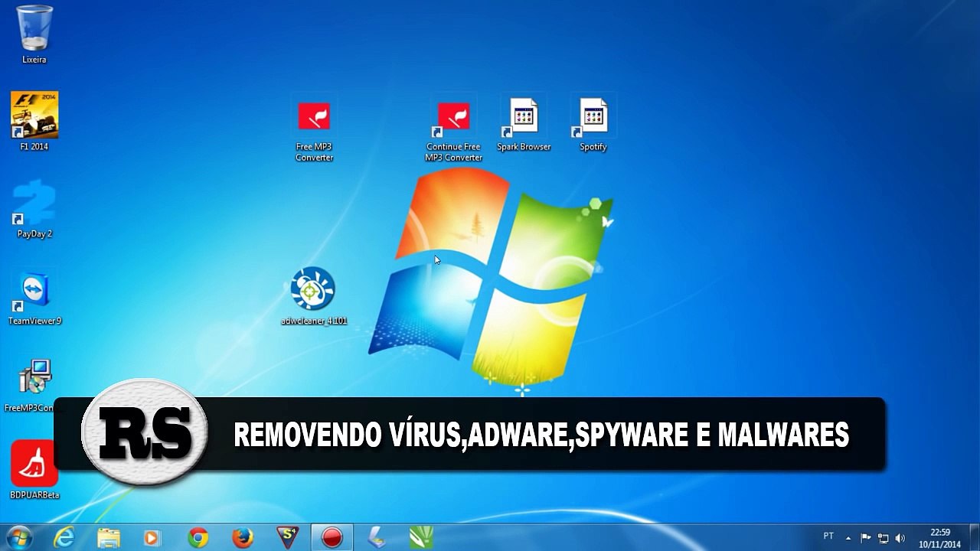Launch Google Chrome from the taskbar

point(198,538)
